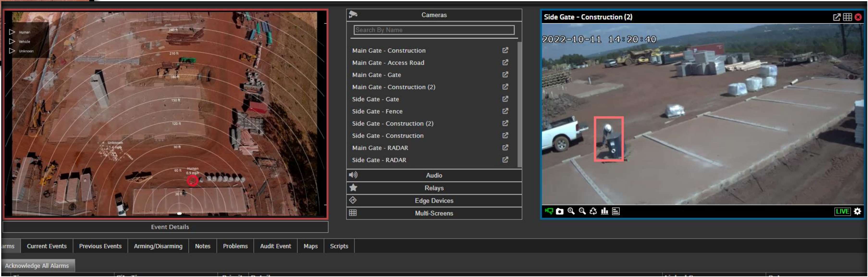Pop out the Side Gate - RADAR camera
The image size is (868, 277).
point(505,160)
